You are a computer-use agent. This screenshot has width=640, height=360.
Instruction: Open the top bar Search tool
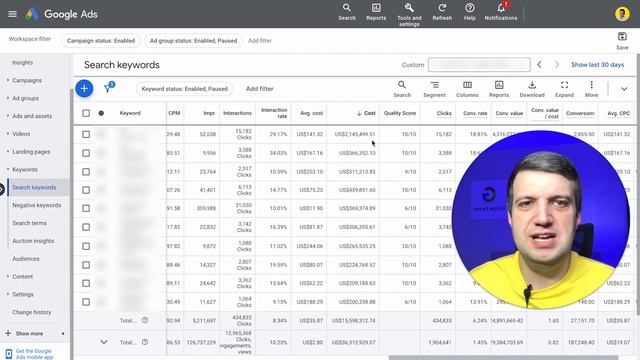click(347, 12)
